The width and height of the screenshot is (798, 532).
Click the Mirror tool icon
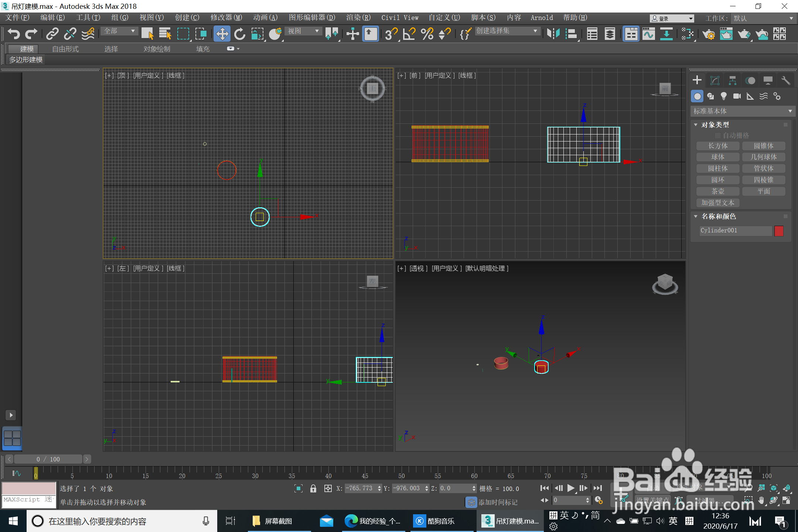click(x=553, y=34)
